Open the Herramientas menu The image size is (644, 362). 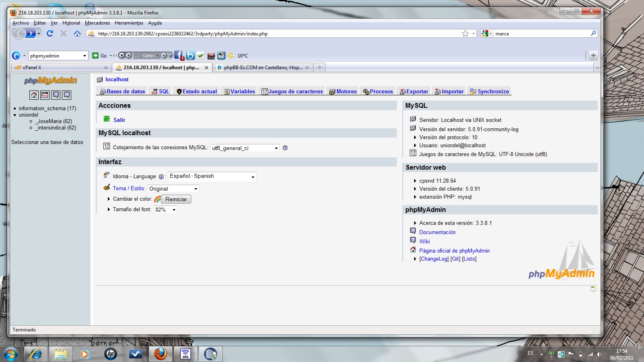(129, 23)
